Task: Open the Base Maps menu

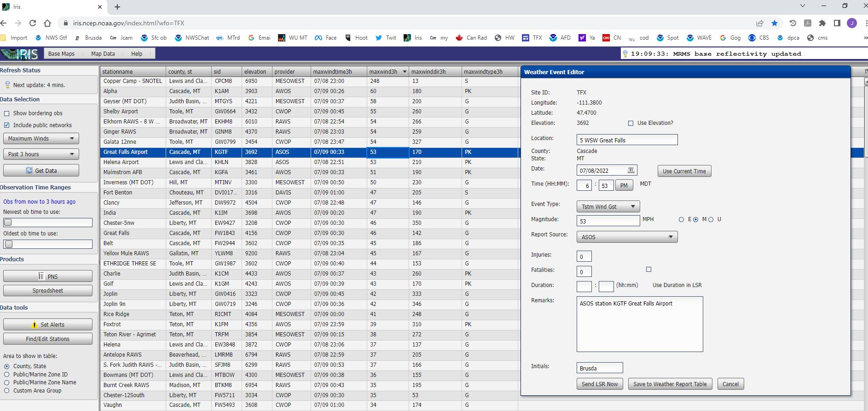Action: pos(61,54)
